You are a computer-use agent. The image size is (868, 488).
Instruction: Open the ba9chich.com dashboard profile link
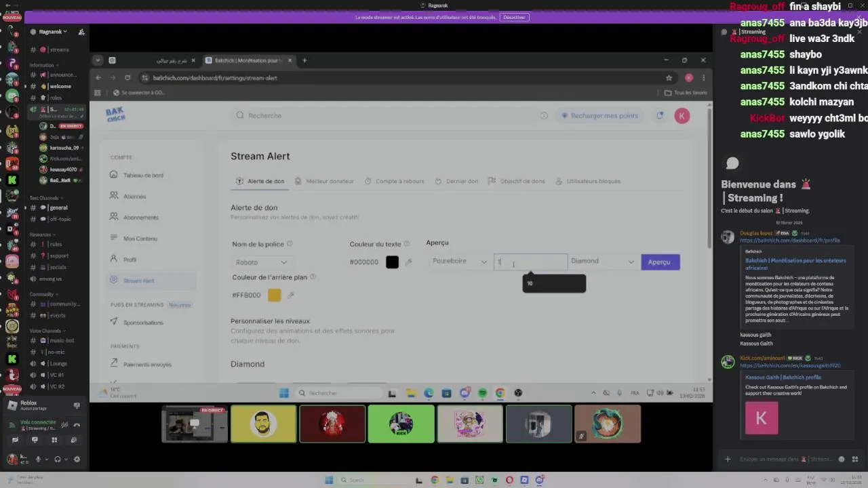[x=789, y=241]
